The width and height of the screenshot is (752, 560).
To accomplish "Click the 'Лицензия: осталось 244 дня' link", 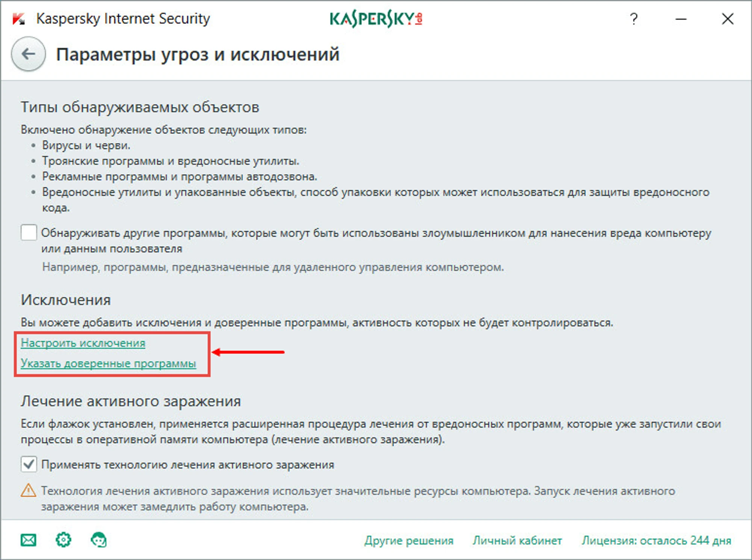I will (x=656, y=540).
